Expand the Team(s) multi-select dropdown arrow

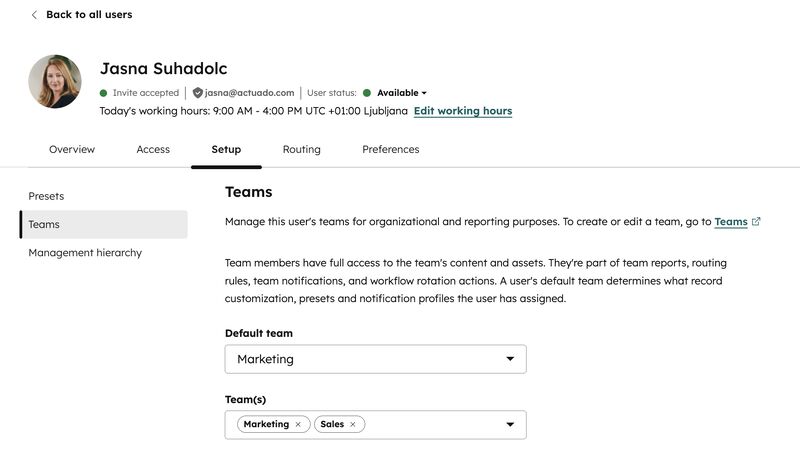[x=510, y=425]
